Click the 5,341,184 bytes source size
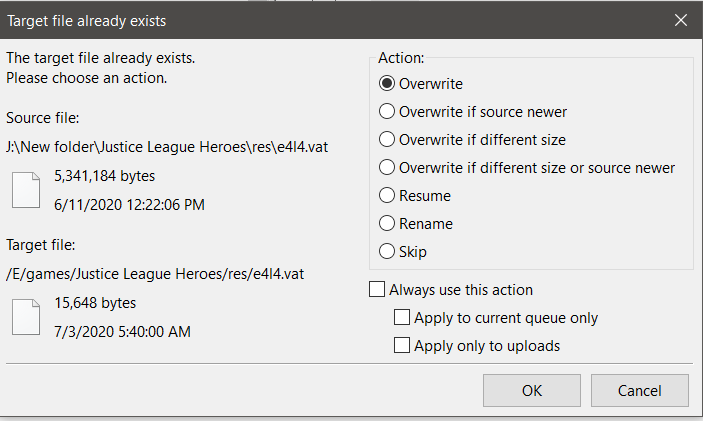The image size is (703, 421). 104,176
